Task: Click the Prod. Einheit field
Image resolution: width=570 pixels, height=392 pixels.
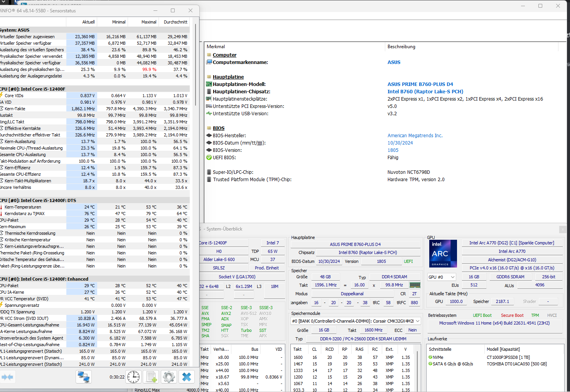Action: pyautogui.click(x=267, y=268)
